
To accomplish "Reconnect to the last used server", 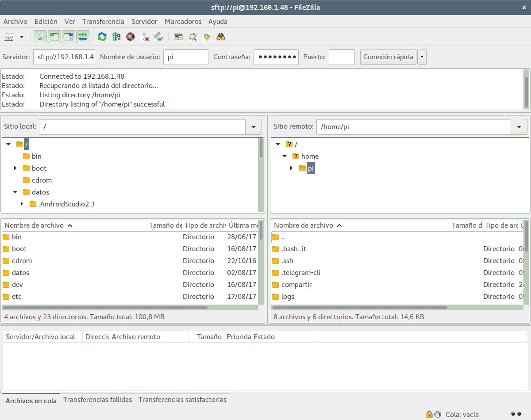I will (x=159, y=37).
